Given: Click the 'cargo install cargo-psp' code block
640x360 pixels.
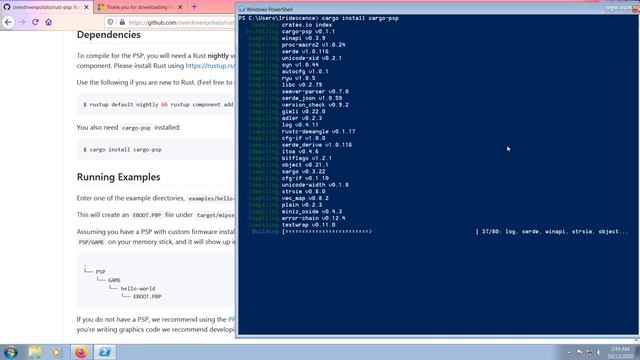Looking at the screenshot, I should coord(156,149).
